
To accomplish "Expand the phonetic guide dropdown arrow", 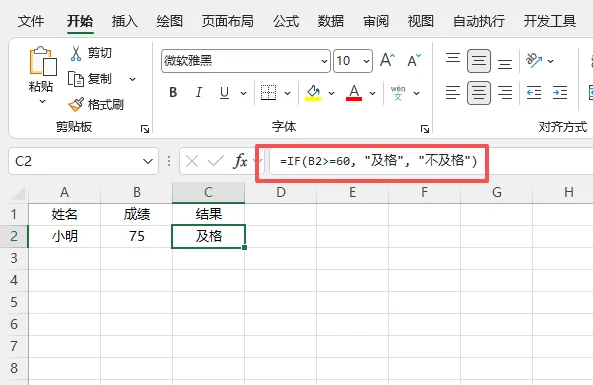I will 416,93.
